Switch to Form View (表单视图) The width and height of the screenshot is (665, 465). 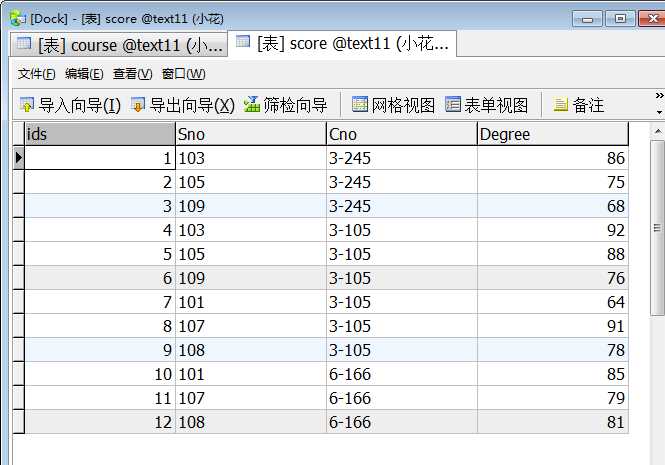tap(486, 105)
